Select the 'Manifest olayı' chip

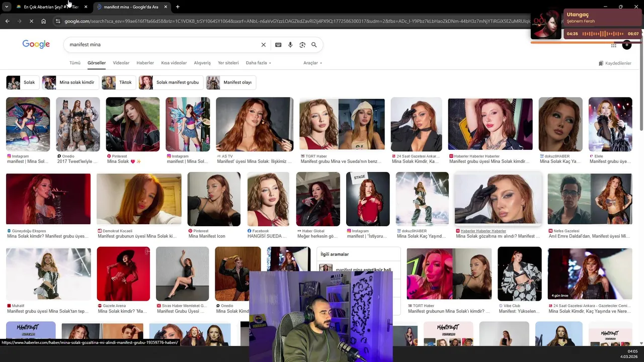231,82
